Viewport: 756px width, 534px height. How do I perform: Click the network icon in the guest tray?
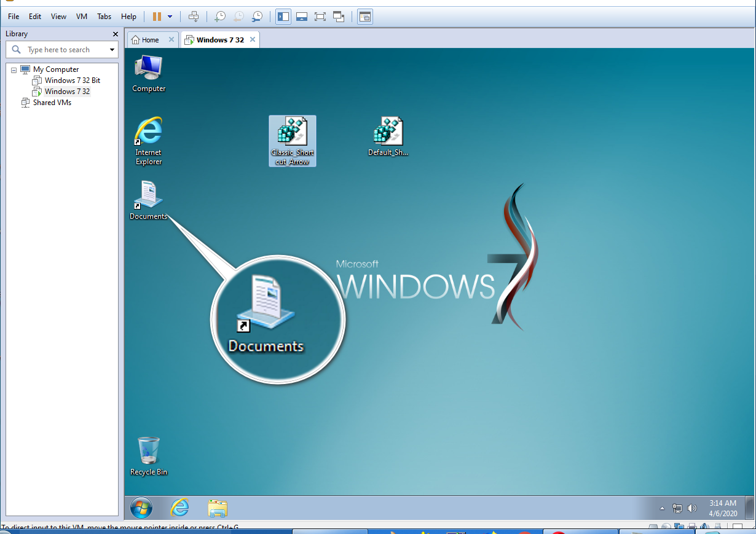(677, 508)
